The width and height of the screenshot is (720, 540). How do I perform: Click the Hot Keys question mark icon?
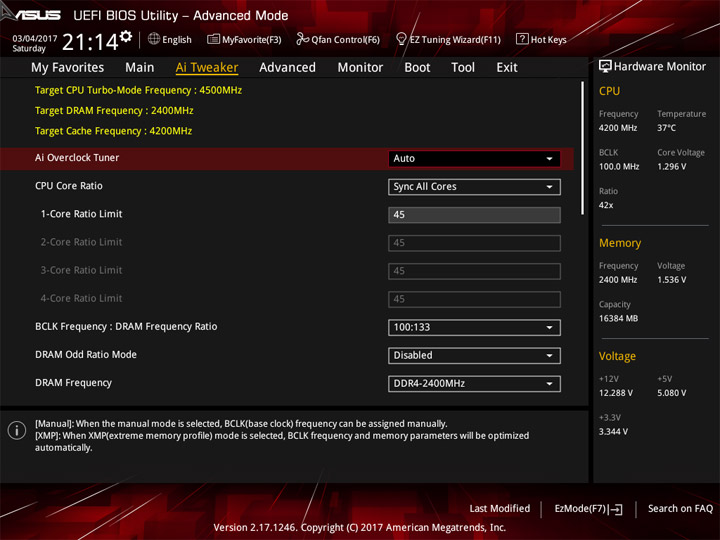tap(522, 39)
